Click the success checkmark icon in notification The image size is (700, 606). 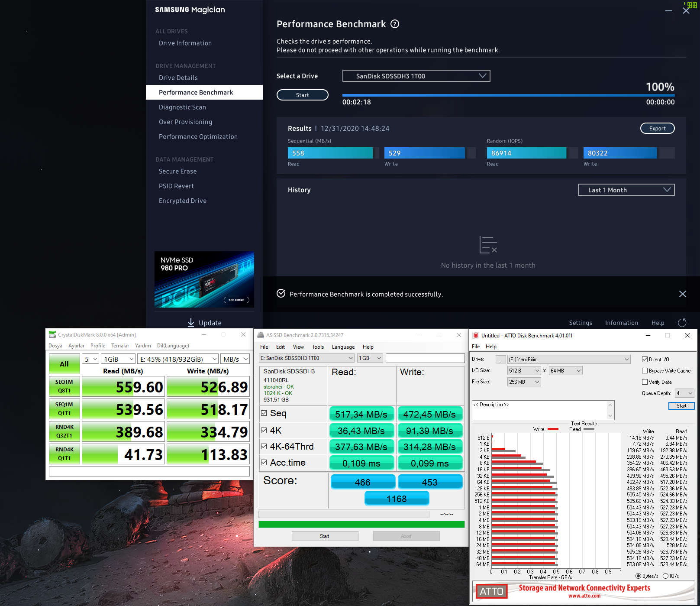click(281, 294)
